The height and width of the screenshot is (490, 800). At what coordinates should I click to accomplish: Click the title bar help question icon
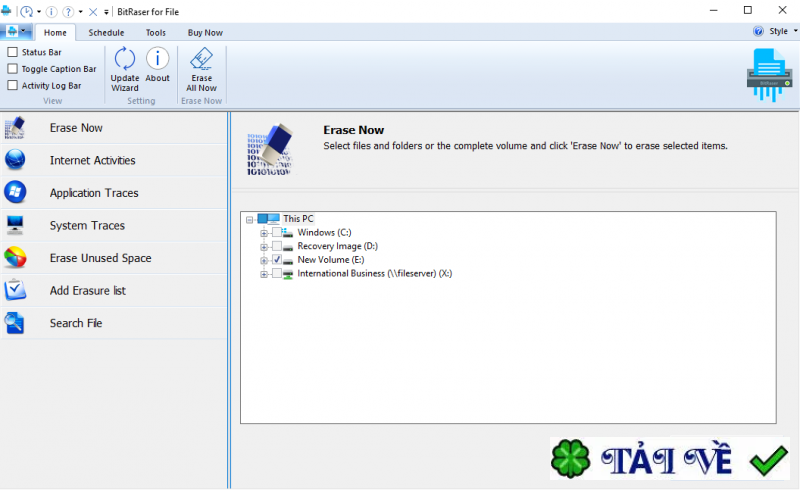(68, 11)
